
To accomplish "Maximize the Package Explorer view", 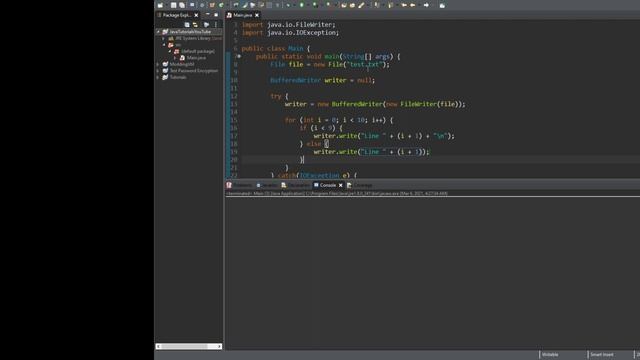I will point(216,15).
